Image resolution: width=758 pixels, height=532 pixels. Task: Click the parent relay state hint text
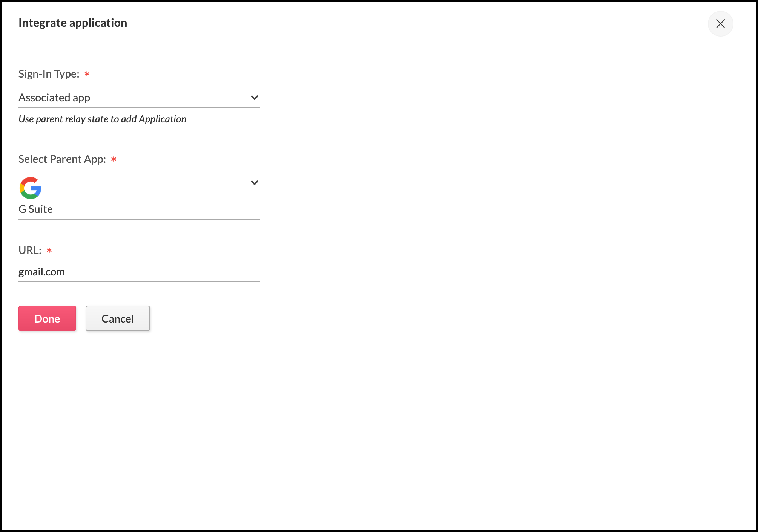tap(102, 119)
